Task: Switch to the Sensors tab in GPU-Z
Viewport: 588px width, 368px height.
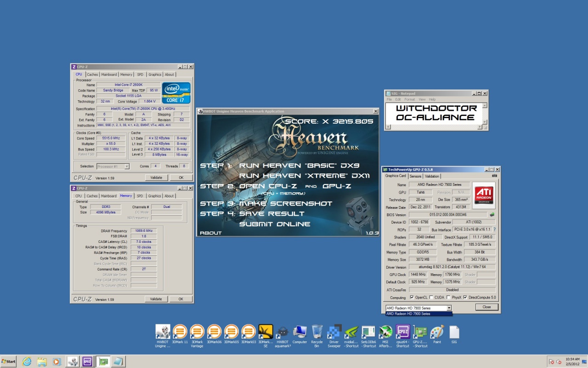Action: [x=415, y=176]
